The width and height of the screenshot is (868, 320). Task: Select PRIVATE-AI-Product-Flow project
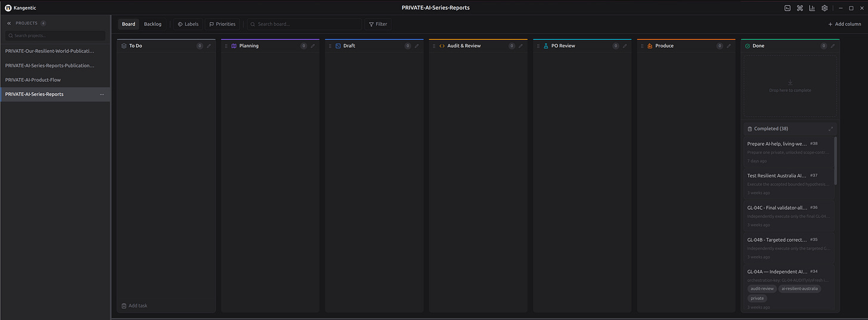coord(55,80)
